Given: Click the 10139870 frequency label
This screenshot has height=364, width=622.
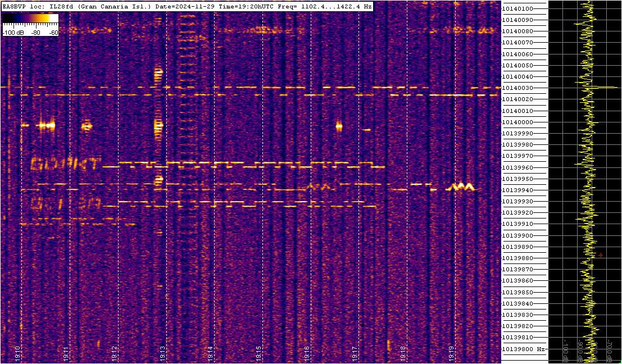Looking at the screenshot, I should coord(517,270).
